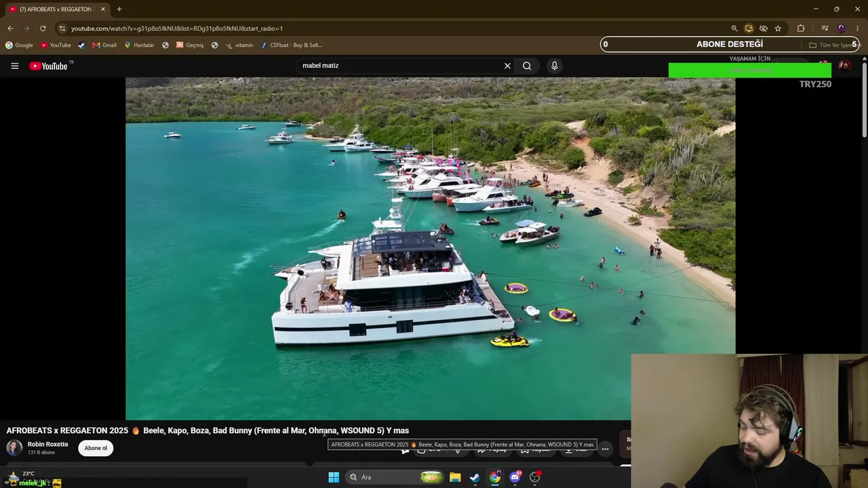Open the YouTube bookmark
Viewport: 868px width, 488px height.
tap(56, 45)
